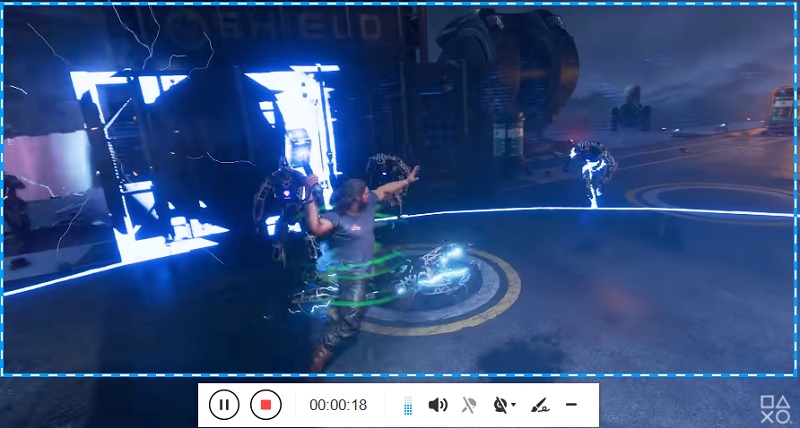800x428 pixels.
Task: Minimize the recording toolbar with dash button
Action: 571,405
